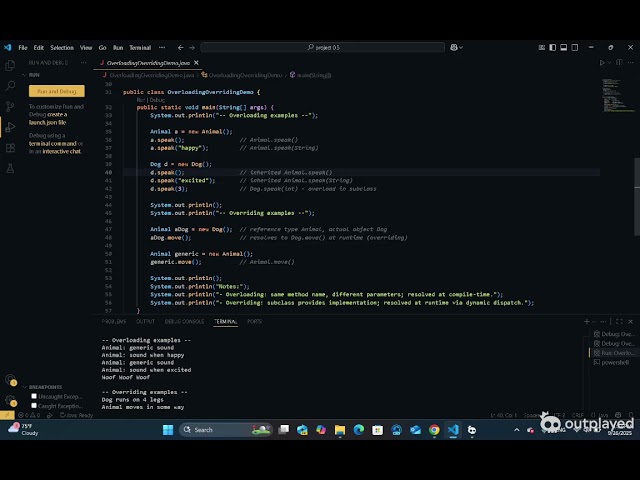Maximize the terminal panel
The height and width of the screenshot is (480, 640).
619,322
